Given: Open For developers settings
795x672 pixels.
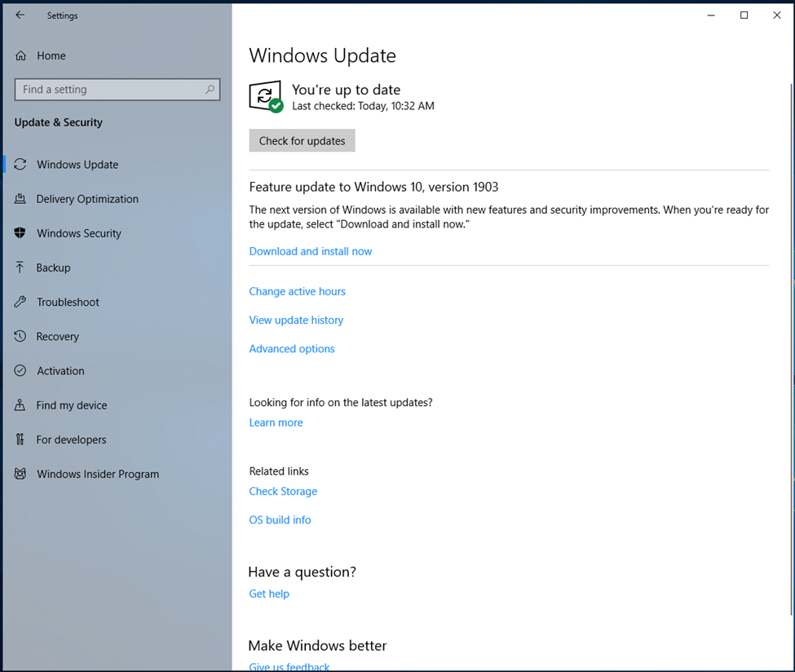Looking at the screenshot, I should [x=117, y=440].
